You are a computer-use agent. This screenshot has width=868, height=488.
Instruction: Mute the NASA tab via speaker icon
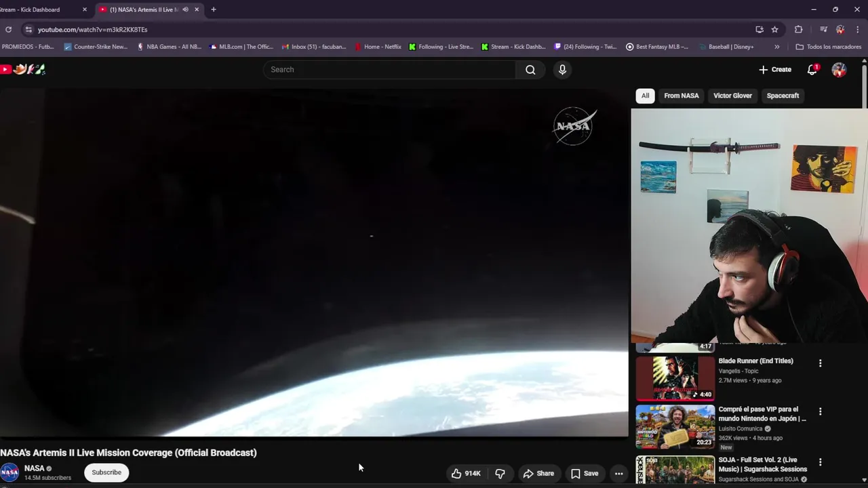(185, 9)
